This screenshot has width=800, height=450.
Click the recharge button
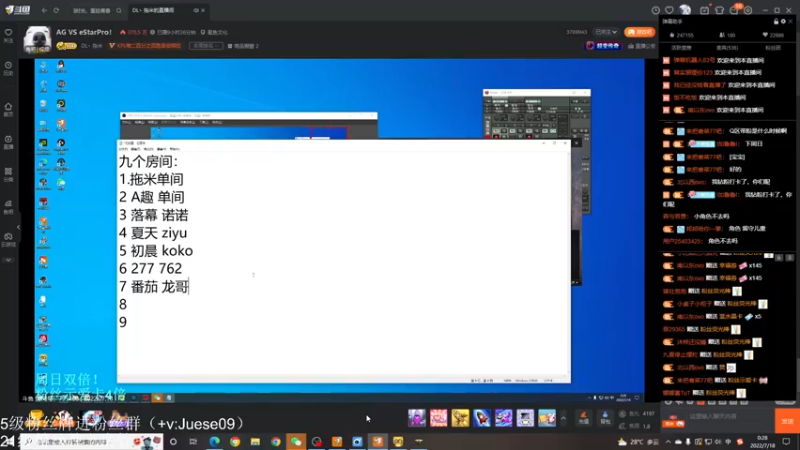584,418
